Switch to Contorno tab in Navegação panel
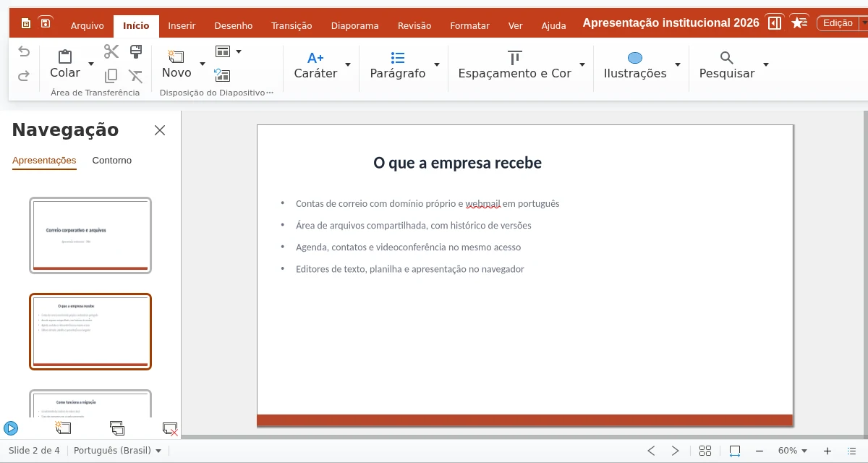The height and width of the screenshot is (463, 868). (112, 161)
